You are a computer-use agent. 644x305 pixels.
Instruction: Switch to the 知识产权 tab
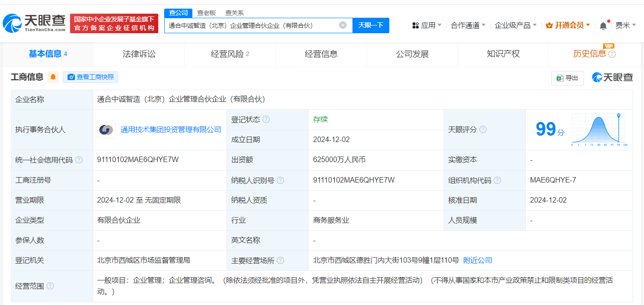(503, 54)
